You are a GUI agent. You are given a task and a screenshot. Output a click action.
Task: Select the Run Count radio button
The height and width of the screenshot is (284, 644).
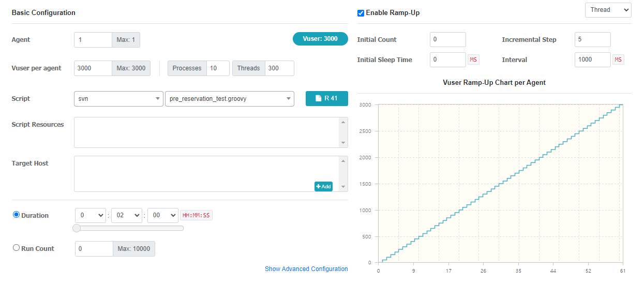[x=16, y=248]
